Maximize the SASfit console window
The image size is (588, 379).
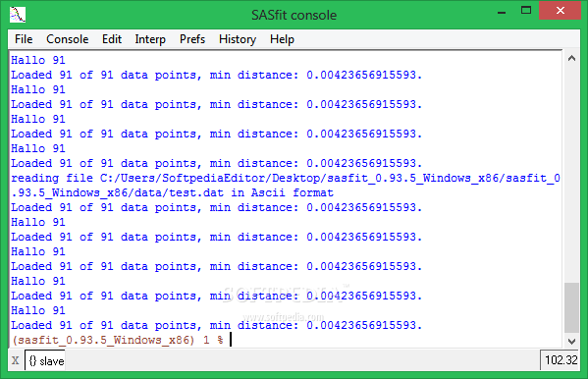click(526, 11)
